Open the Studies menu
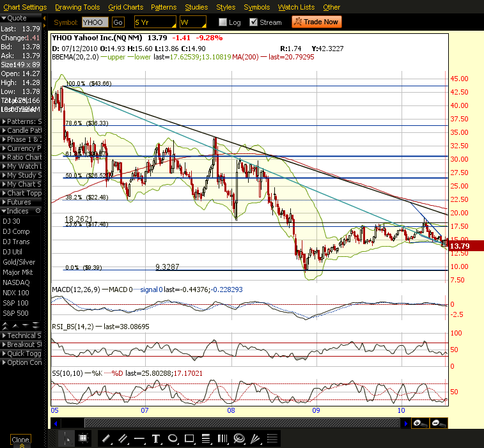Viewport: 484px width, 448px height. (196, 7)
